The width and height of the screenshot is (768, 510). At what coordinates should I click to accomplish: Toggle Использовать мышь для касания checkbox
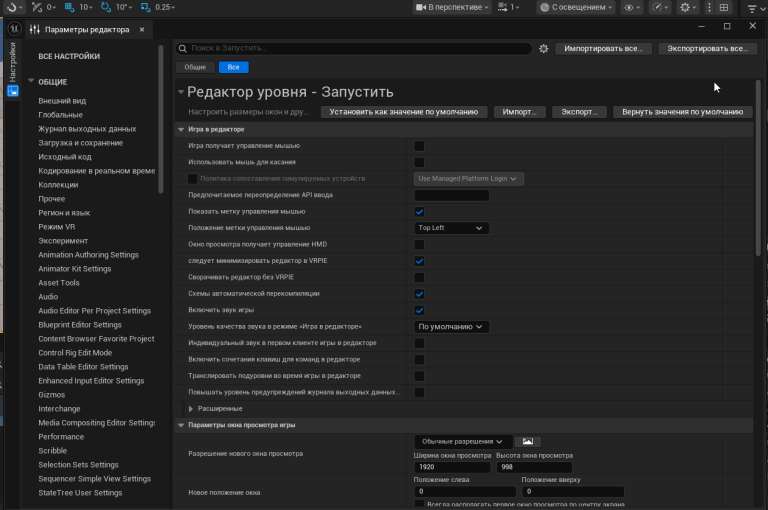coord(419,162)
